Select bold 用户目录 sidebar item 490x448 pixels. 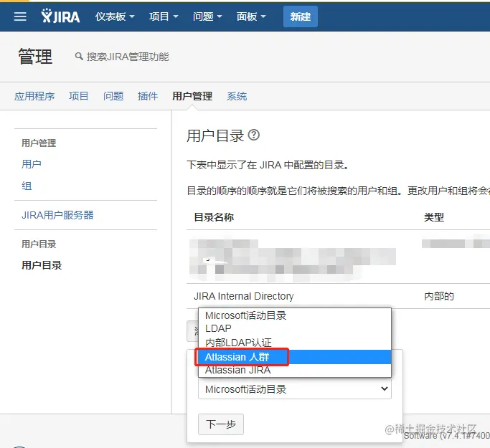tap(42, 265)
